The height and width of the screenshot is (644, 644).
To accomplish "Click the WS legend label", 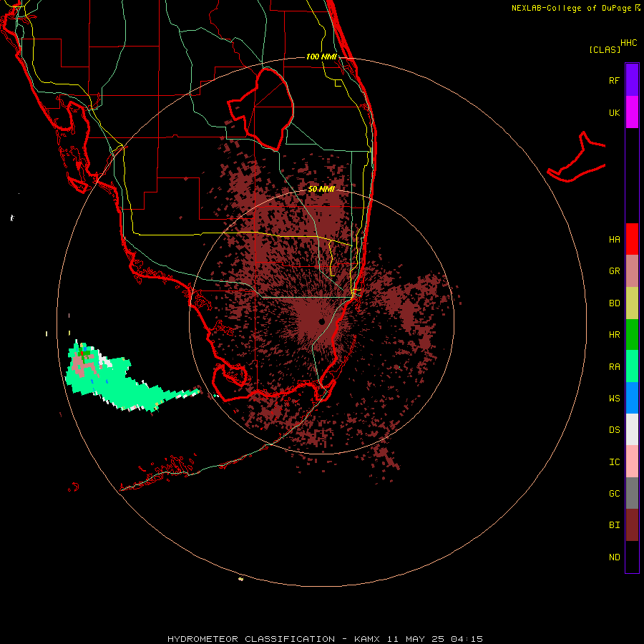I will (614, 399).
